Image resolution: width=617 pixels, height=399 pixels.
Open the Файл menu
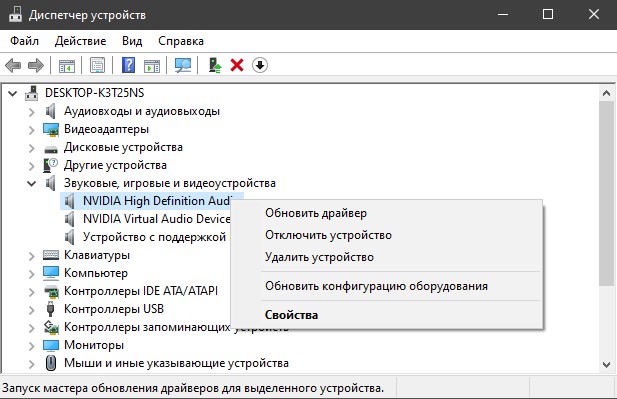[x=24, y=41]
